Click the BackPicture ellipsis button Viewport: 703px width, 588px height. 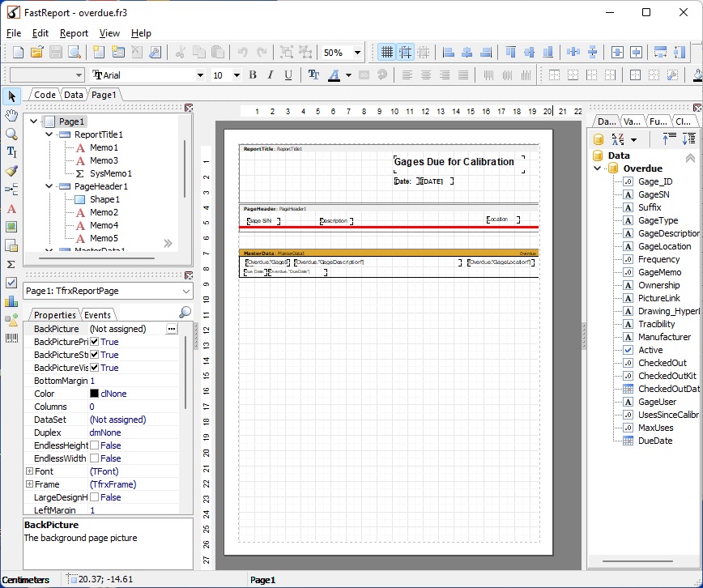[x=171, y=329]
